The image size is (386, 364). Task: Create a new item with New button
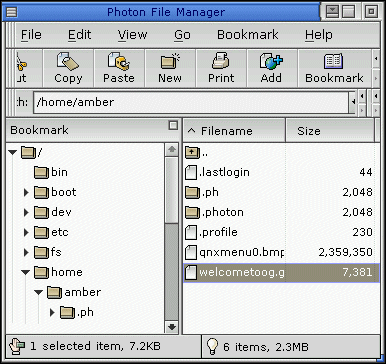click(x=170, y=68)
